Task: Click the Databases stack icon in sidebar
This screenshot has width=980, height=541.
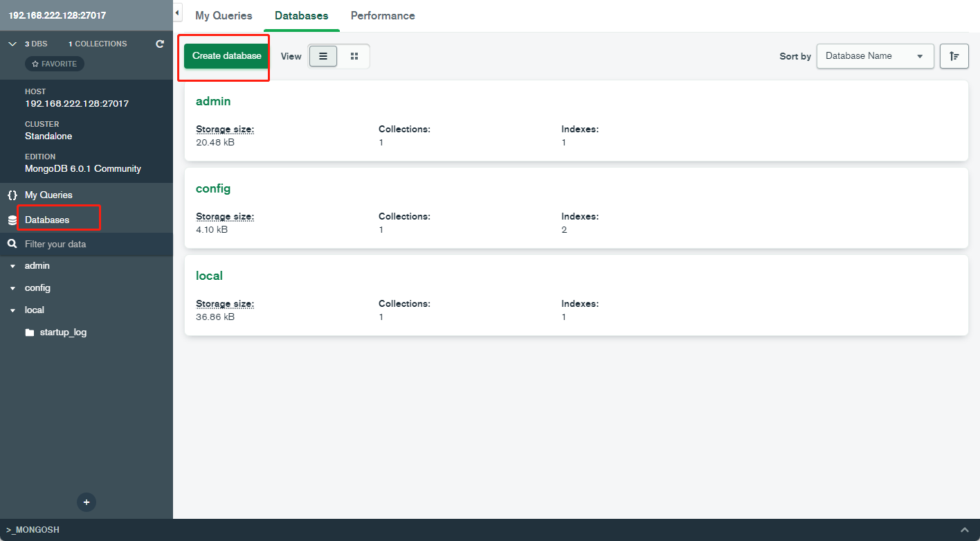Action: pyautogui.click(x=12, y=220)
